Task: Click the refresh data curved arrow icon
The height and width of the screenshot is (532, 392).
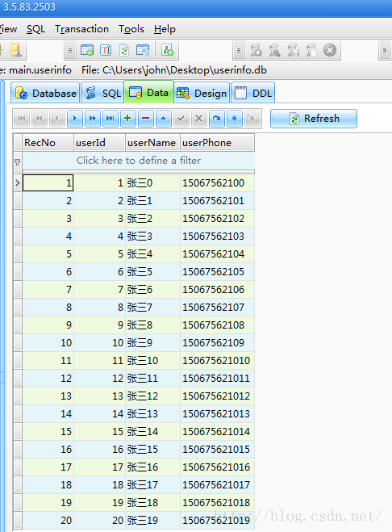Action: coord(217,119)
